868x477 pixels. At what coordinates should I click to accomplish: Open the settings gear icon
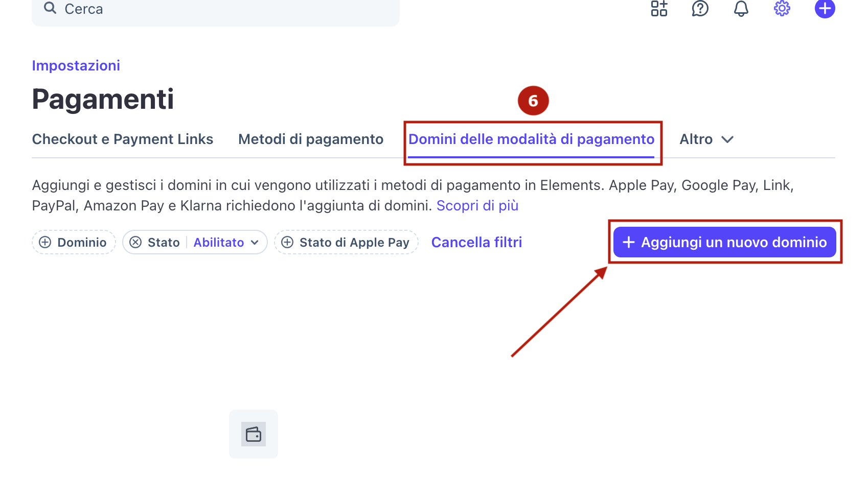[782, 8]
